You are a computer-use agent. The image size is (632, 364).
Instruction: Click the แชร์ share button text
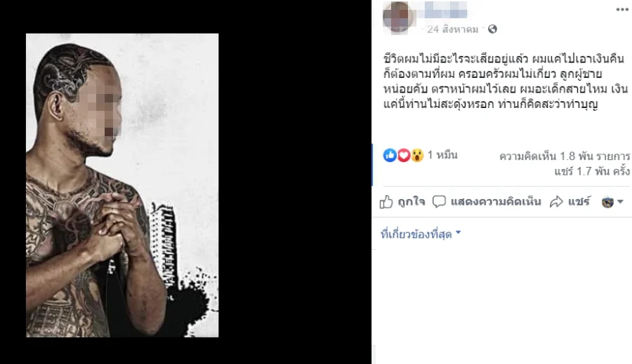(x=579, y=201)
